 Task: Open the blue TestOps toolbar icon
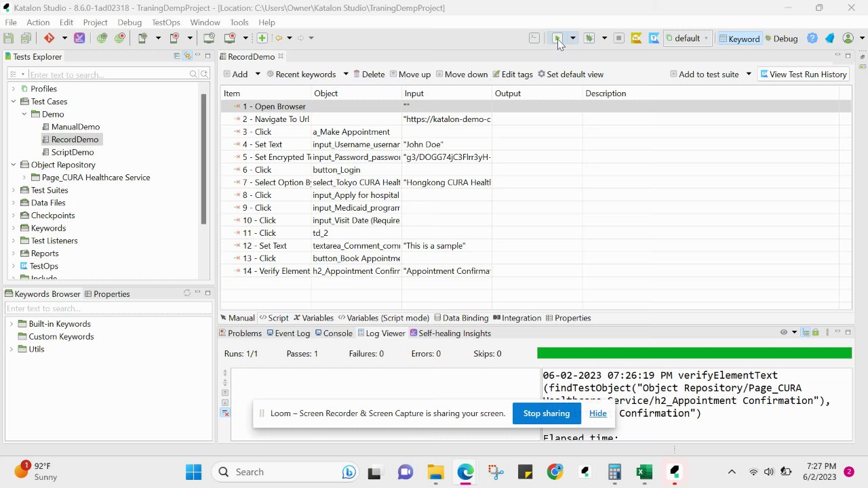[654, 39]
